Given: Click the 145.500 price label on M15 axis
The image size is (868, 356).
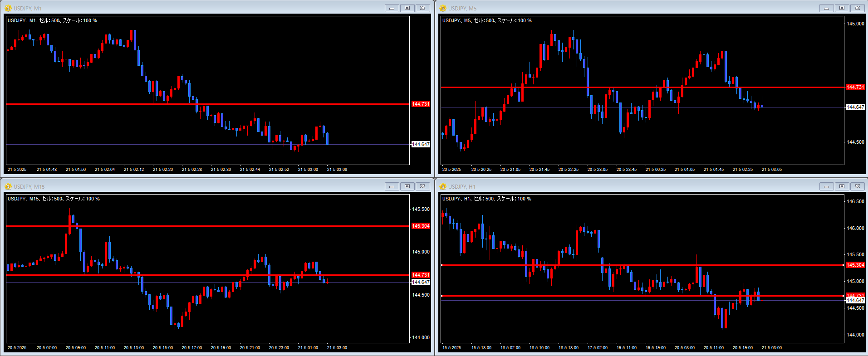Looking at the screenshot, I should (x=421, y=209).
